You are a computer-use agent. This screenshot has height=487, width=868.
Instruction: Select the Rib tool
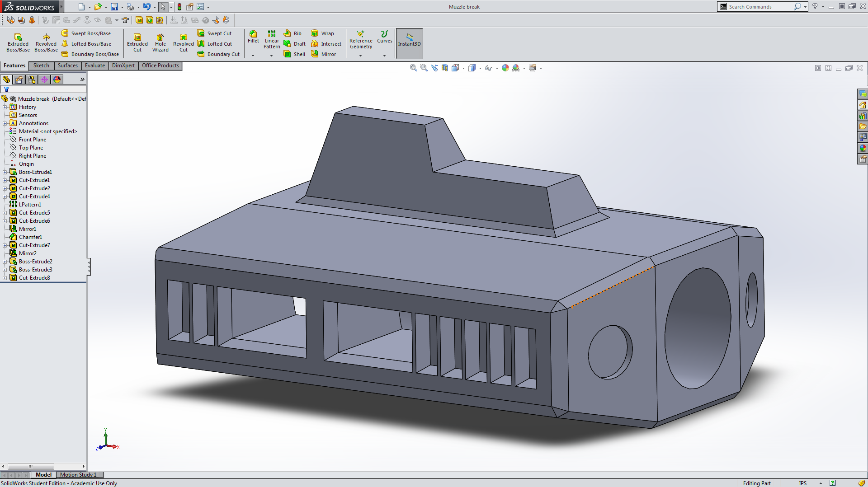tap(292, 33)
